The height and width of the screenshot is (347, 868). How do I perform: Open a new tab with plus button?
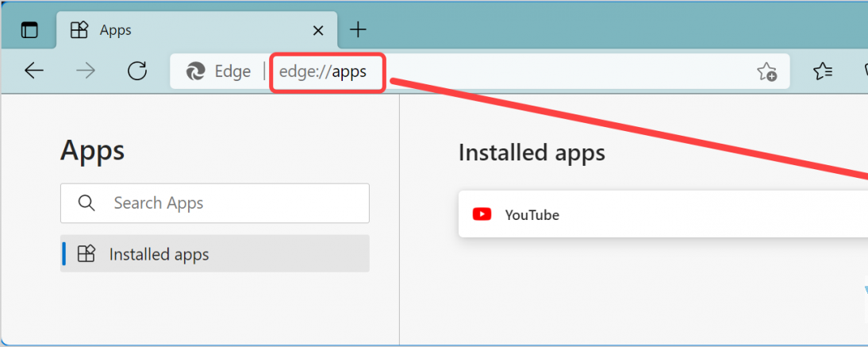pyautogui.click(x=359, y=30)
